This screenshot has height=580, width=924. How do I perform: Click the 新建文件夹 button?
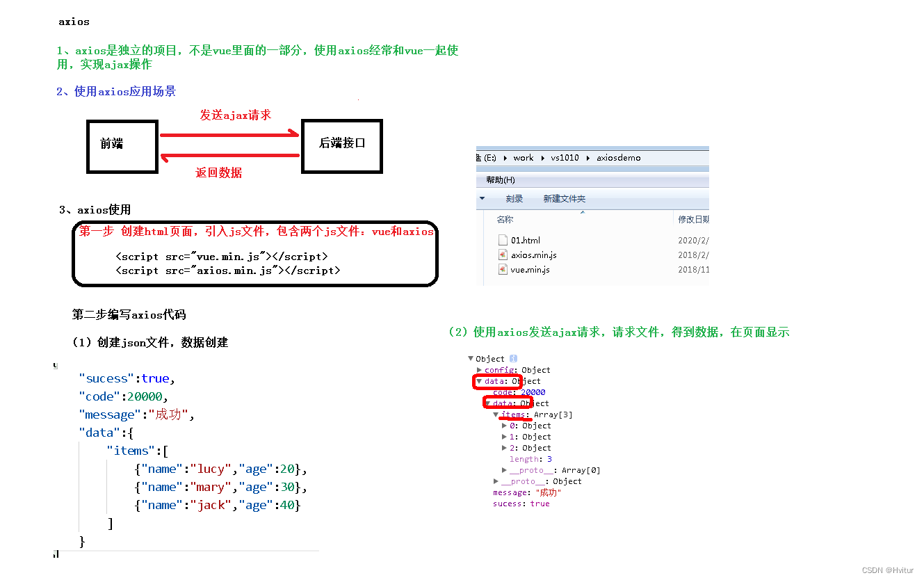565,199
